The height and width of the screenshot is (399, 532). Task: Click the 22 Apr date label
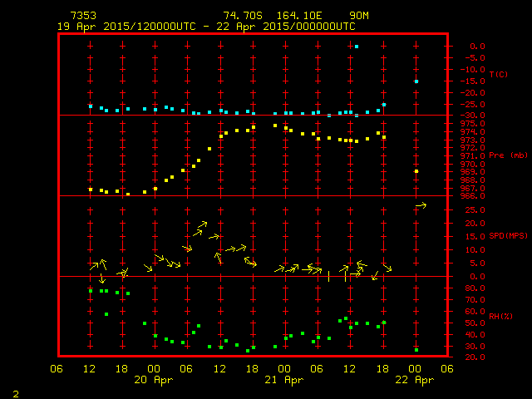tap(415, 380)
